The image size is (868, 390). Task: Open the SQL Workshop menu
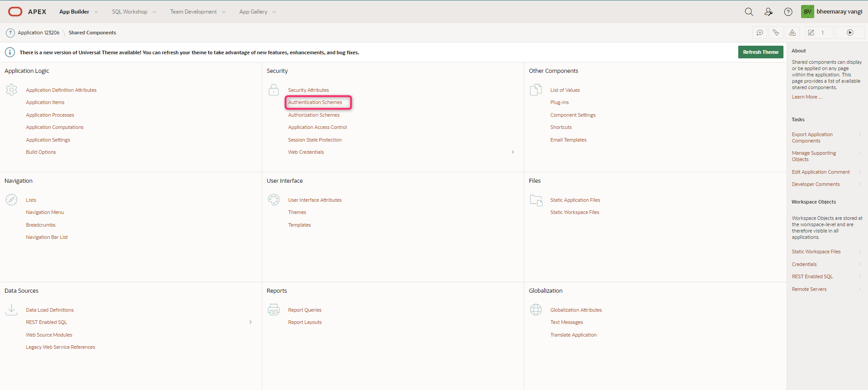click(x=129, y=12)
